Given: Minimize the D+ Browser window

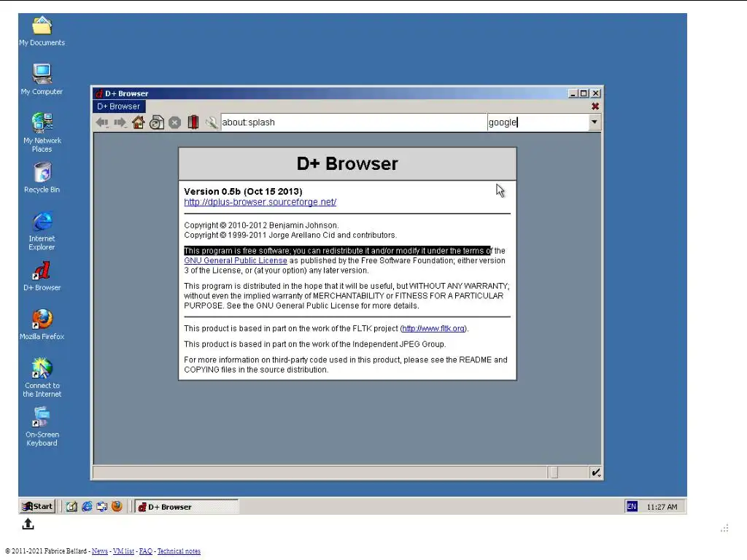Looking at the screenshot, I should 573,93.
